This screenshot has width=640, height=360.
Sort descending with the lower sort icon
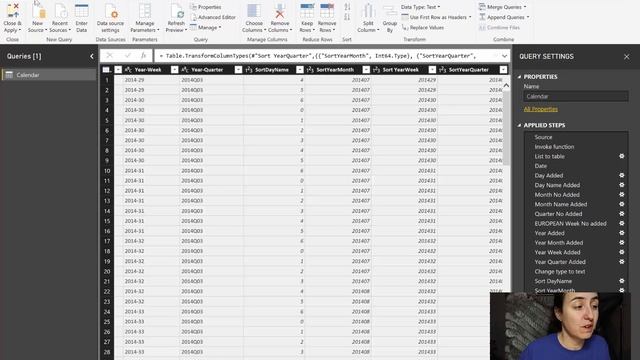pos(347,17)
